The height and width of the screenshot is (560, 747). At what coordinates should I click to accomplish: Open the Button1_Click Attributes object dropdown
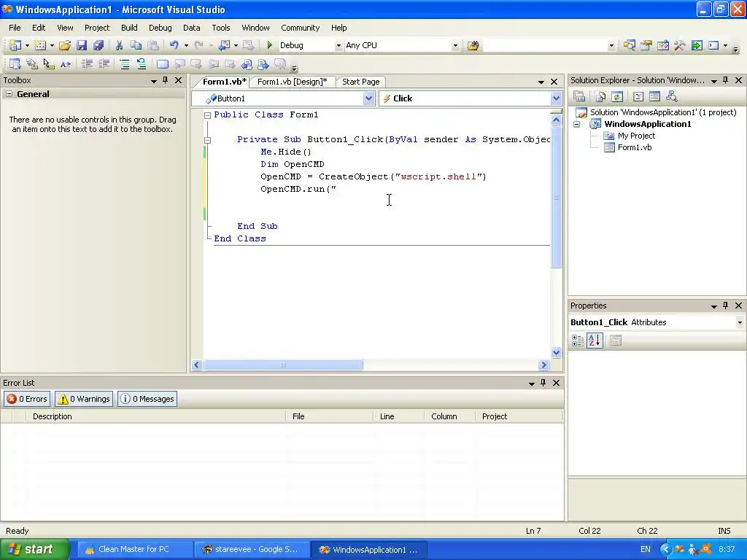[x=740, y=322]
